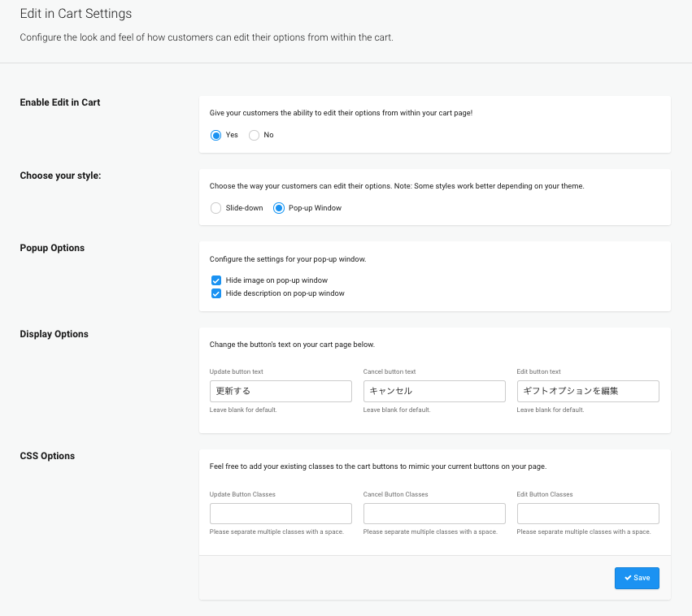This screenshot has width=692, height=616.
Task: Focus the Cancel button text field
Action: click(434, 391)
